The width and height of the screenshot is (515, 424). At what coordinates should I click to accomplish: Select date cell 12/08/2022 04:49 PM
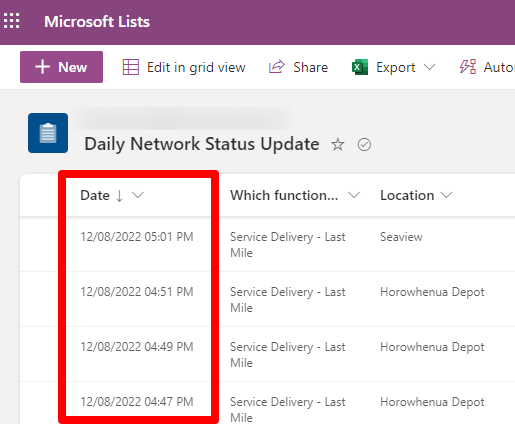coord(137,347)
